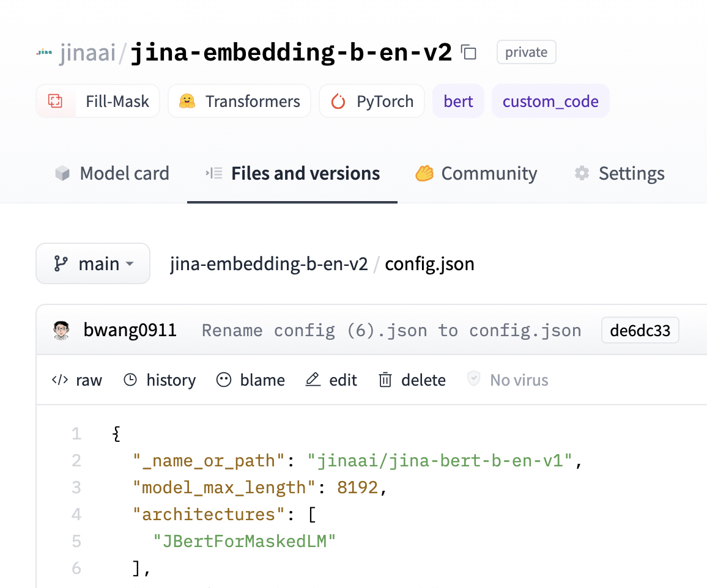Open bwang0911 avatar image
The width and height of the screenshot is (707, 588).
click(61, 330)
